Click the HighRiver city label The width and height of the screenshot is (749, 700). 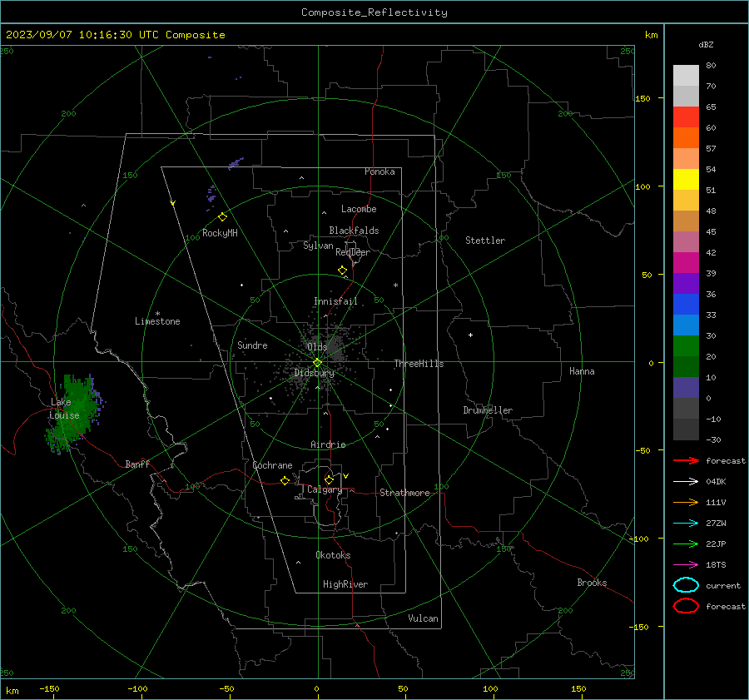345,584
